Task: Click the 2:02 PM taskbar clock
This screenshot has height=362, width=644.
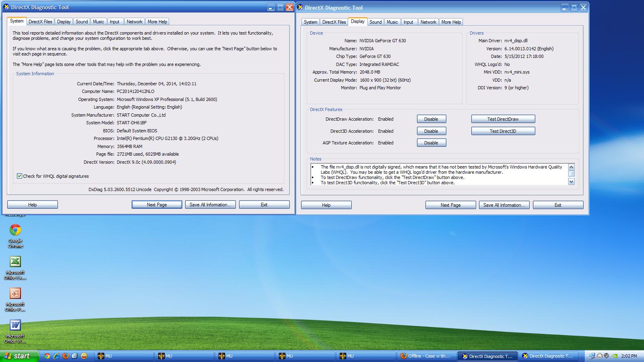Action: pos(629,356)
